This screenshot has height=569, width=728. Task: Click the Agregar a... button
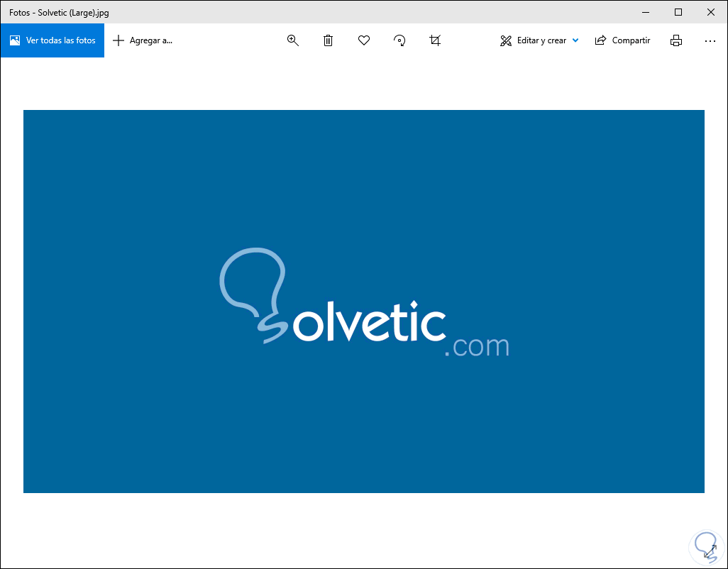pyautogui.click(x=143, y=40)
